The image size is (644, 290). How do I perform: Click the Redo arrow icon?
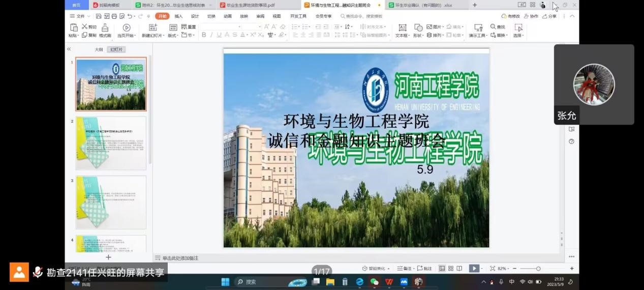coord(140,16)
